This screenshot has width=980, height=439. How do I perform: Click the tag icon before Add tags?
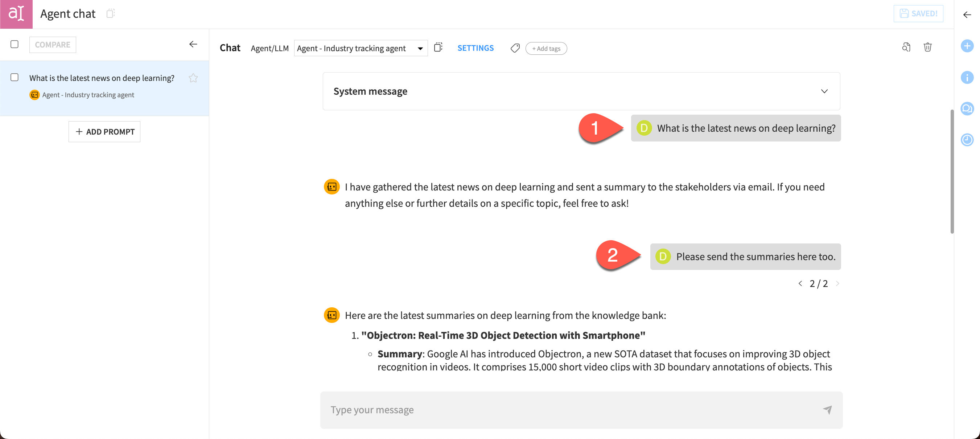tap(515, 48)
